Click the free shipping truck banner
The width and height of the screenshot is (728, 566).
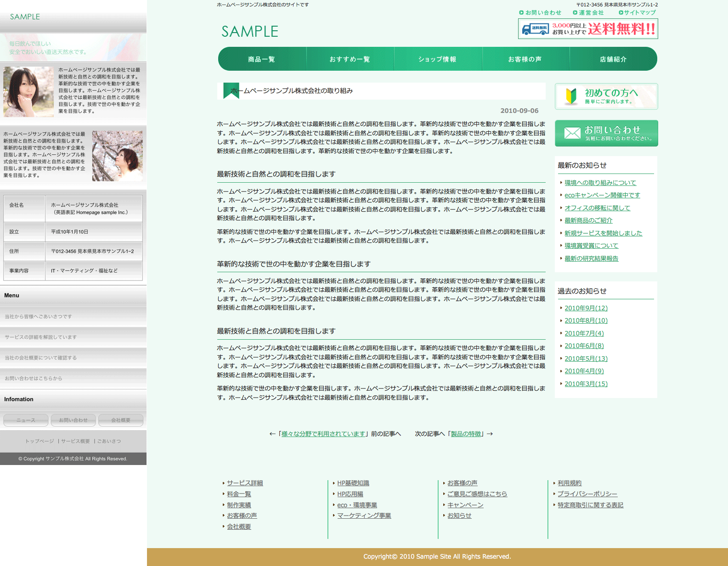588,29
